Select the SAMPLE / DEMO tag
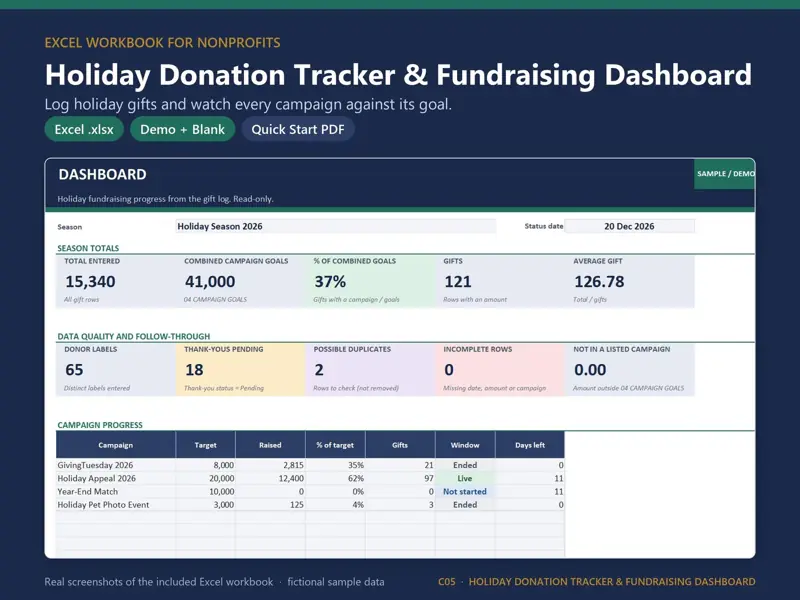 (x=724, y=174)
